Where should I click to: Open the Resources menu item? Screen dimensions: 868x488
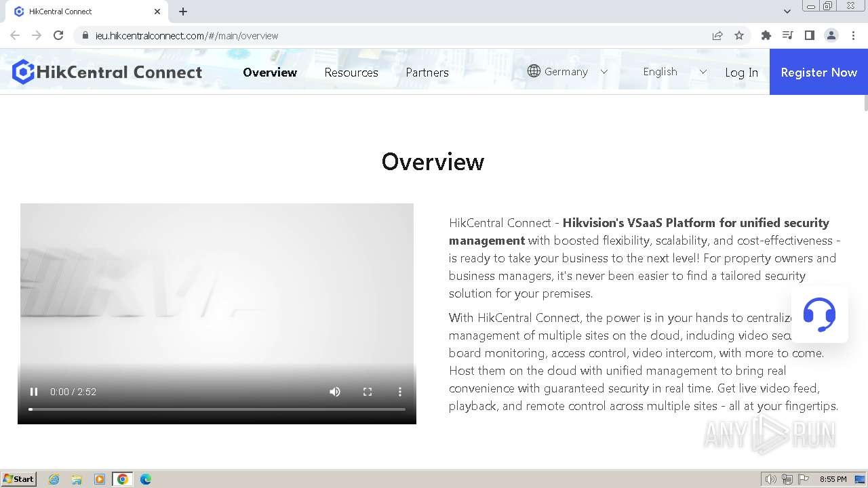pyautogui.click(x=351, y=73)
